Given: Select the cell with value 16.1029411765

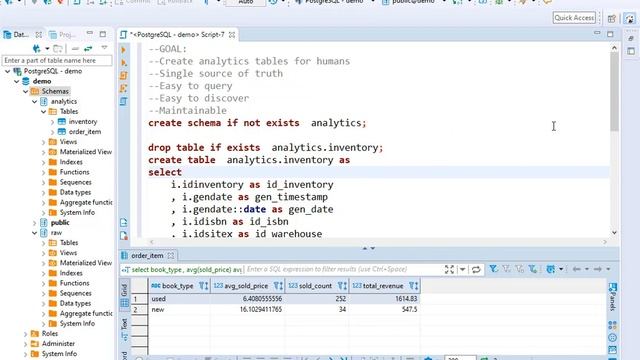Looking at the screenshot, I should pyautogui.click(x=247, y=309).
